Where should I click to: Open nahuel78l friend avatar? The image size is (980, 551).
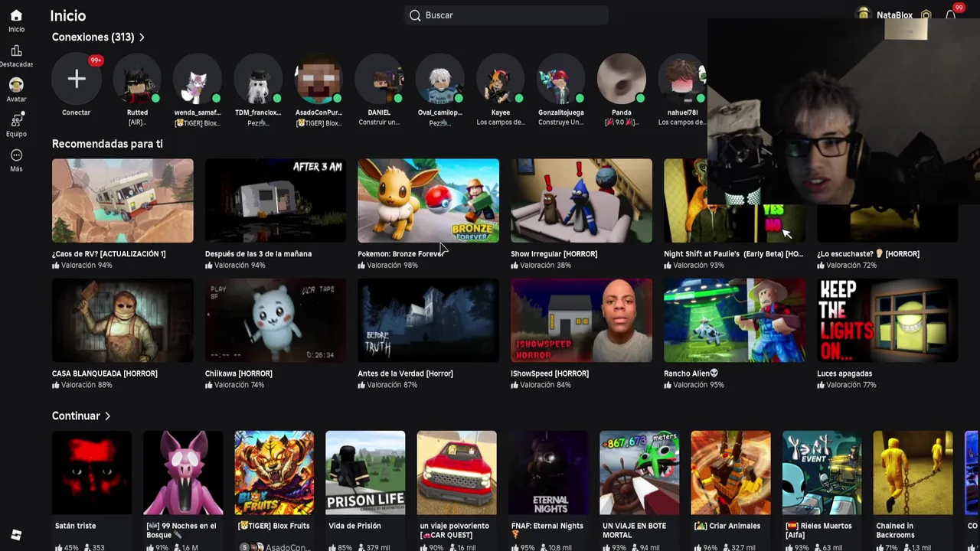[682, 79]
